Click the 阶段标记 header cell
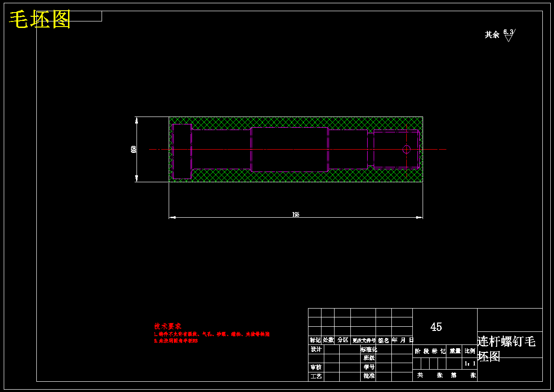 [x=430, y=351]
